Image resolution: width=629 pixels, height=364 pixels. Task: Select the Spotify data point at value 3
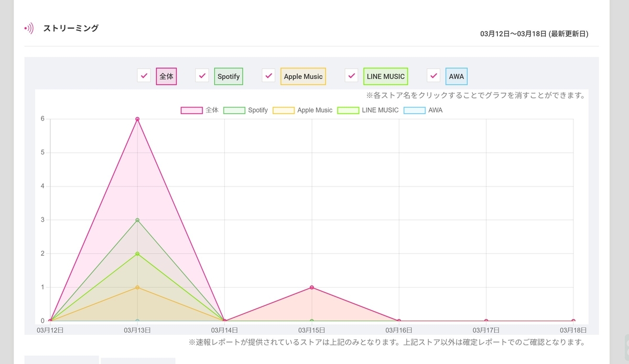point(137,220)
